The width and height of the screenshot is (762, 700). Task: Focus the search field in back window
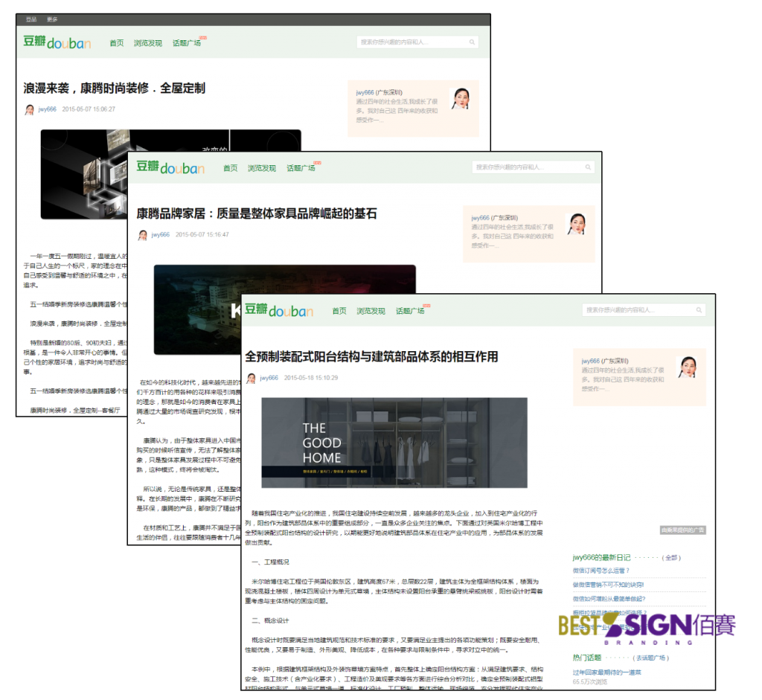pyautogui.click(x=417, y=42)
